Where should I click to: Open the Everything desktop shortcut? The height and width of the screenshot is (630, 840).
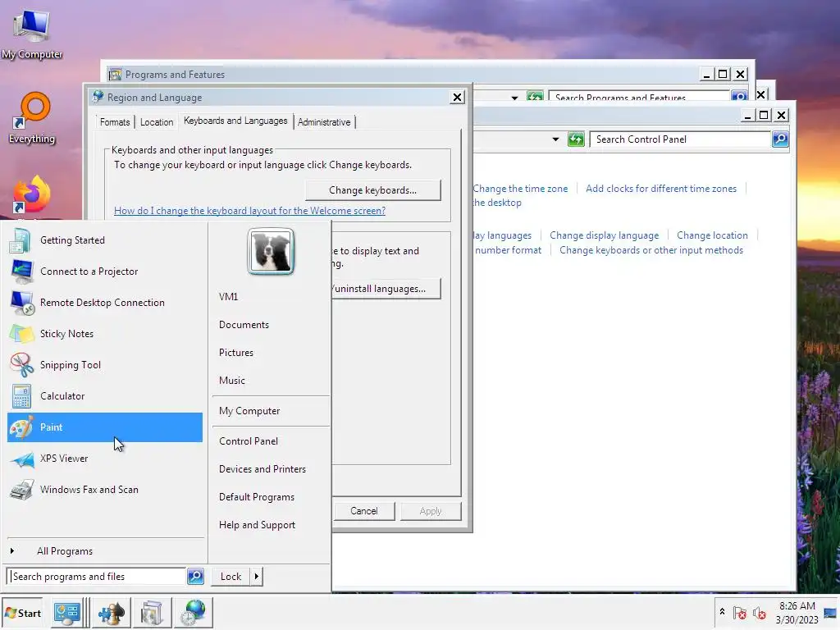coord(32,118)
